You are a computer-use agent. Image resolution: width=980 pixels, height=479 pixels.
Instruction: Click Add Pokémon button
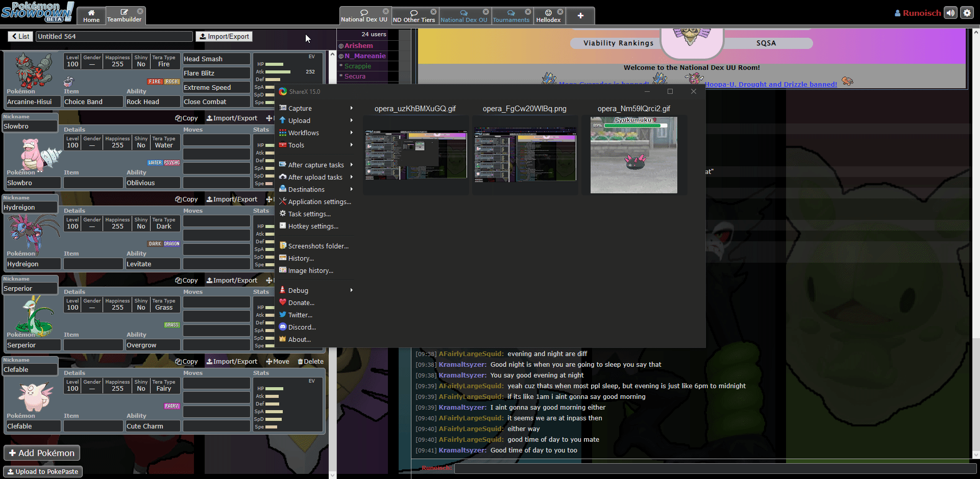(x=42, y=453)
